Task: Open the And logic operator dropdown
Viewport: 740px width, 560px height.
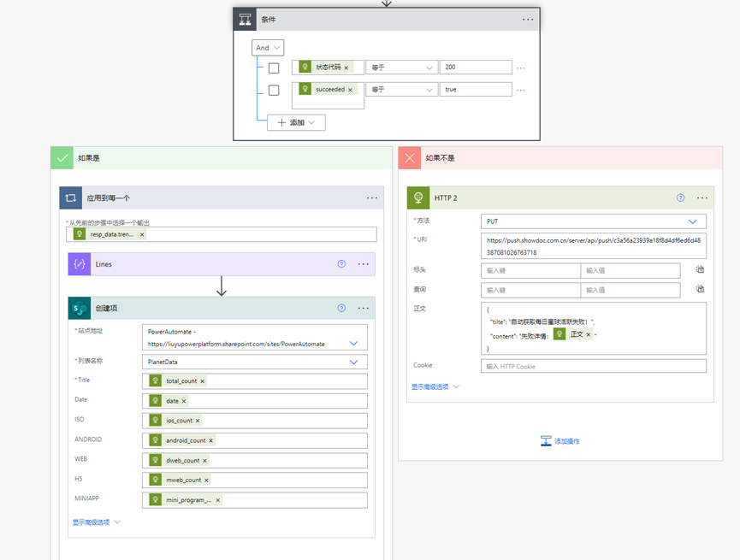Action: point(268,47)
